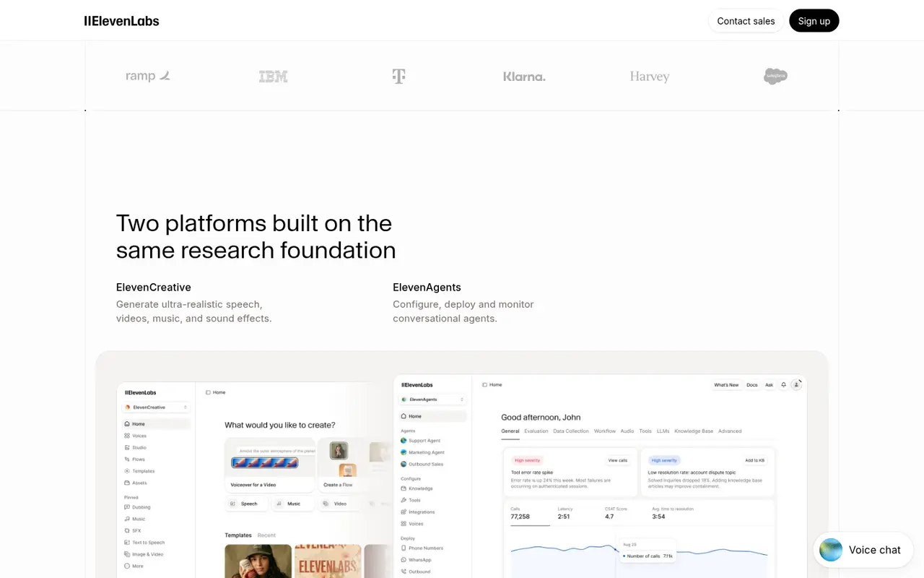Open the ElevenAgents workspace switcher dropdown
The width and height of the screenshot is (924, 578).
tap(432, 400)
